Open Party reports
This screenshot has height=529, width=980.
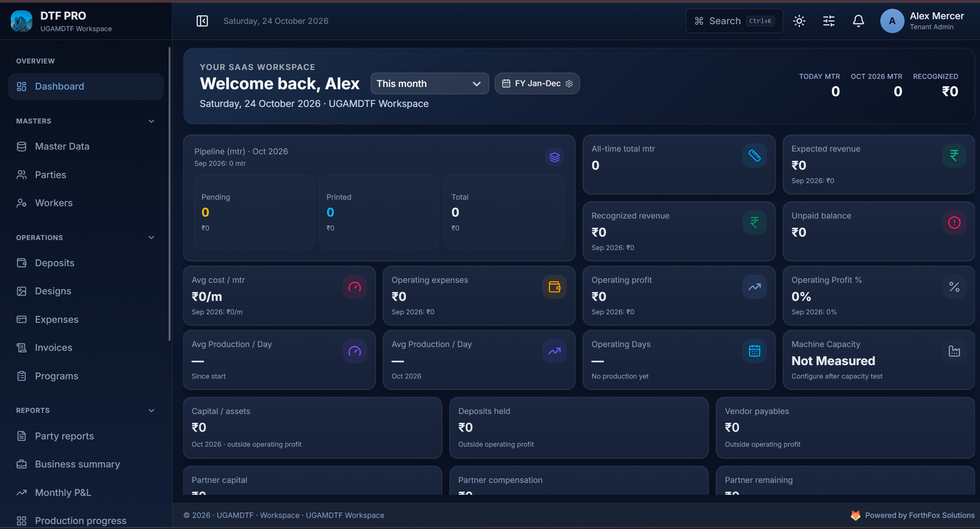pyautogui.click(x=86, y=436)
